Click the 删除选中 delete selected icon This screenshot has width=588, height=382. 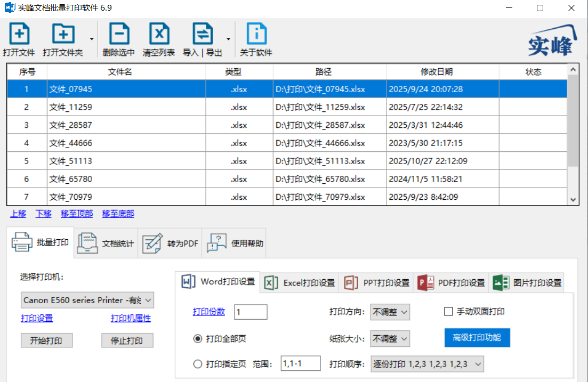coord(119,34)
